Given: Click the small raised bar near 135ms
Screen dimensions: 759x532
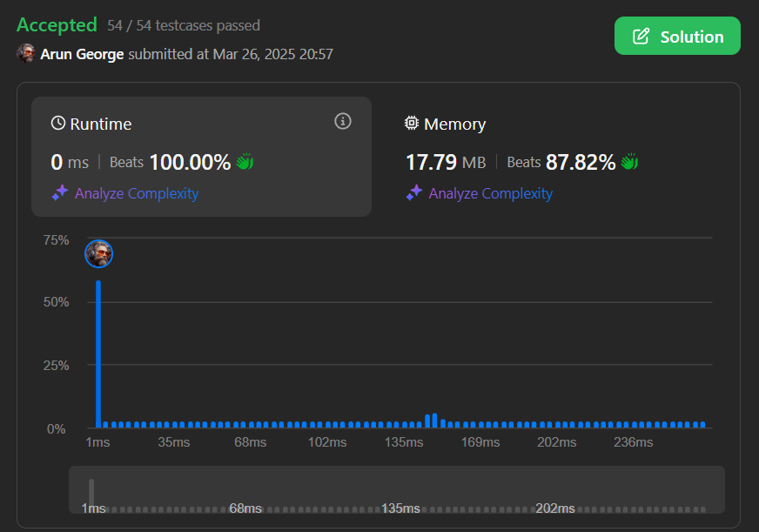Looking at the screenshot, I should click(x=434, y=421).
